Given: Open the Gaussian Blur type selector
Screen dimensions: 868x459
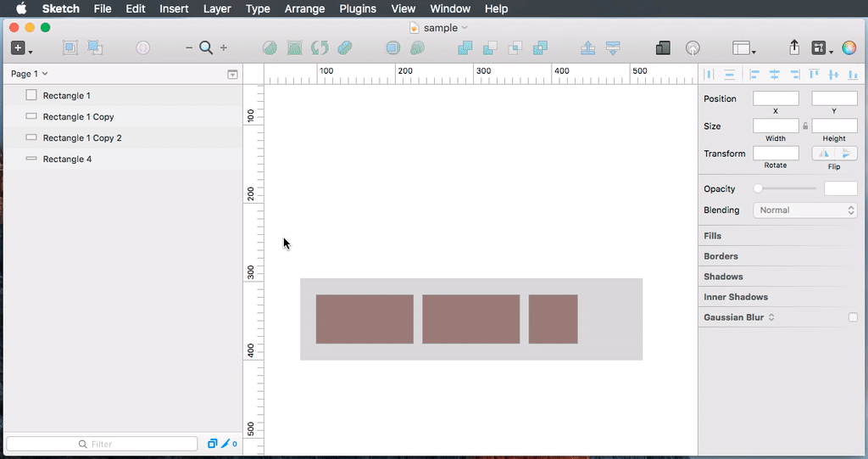Looking at the screenshot, I should point(771,317).
